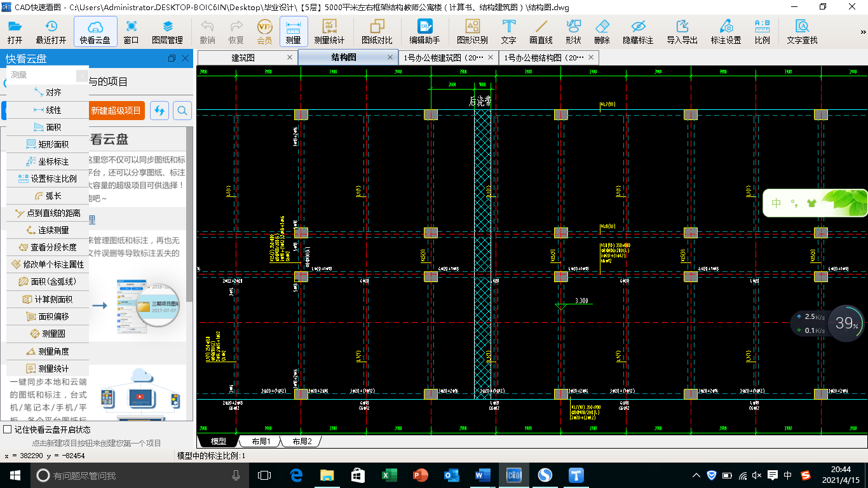The height and width of the screenshot is (488, 868).
Task: Choose 计算侧面积 menu item
Action: coord(48,299)
